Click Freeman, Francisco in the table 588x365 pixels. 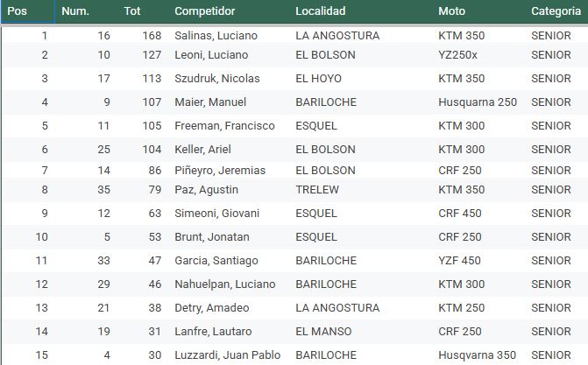[224, 126]
